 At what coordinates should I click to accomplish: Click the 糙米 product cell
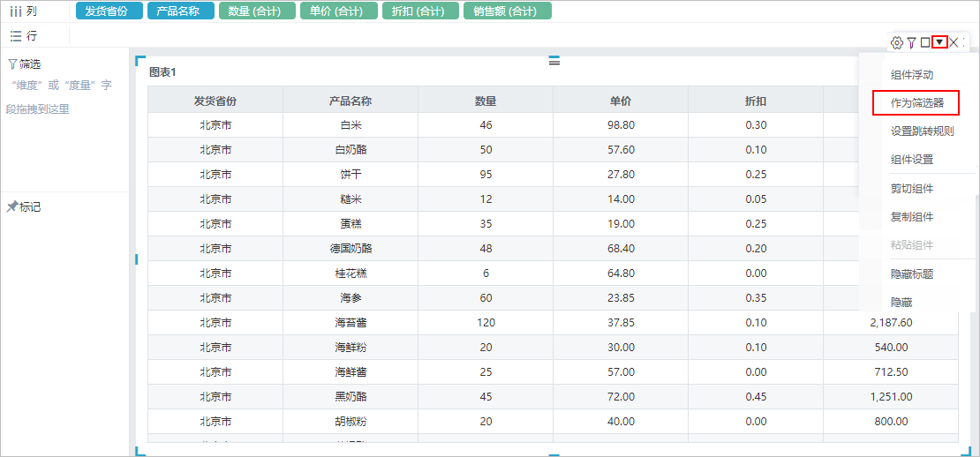click(351, 199)
